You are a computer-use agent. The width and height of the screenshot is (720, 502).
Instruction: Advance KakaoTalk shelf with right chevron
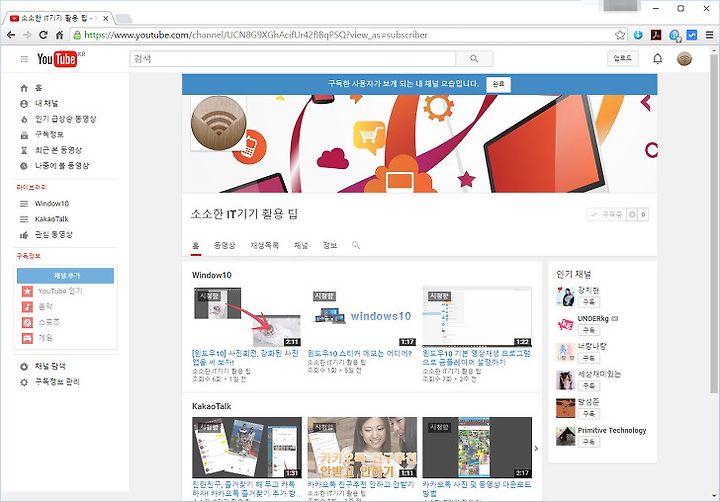click(x=536, y=448)
